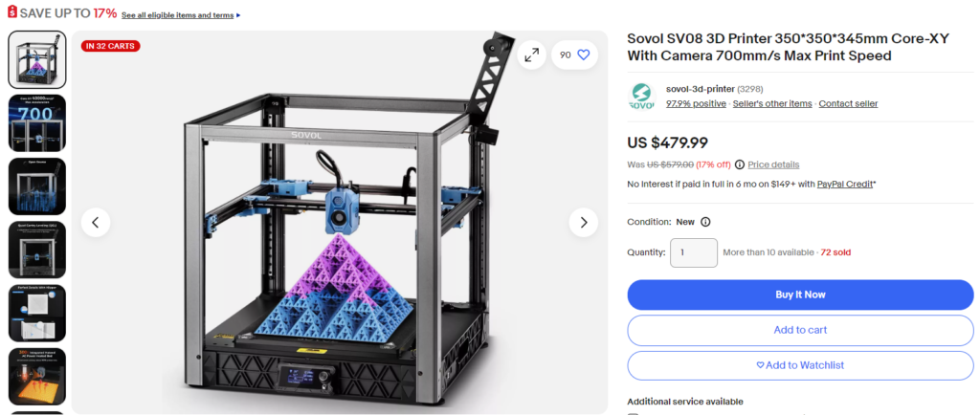Click the heart icon to favorite item

pos(583,55)
